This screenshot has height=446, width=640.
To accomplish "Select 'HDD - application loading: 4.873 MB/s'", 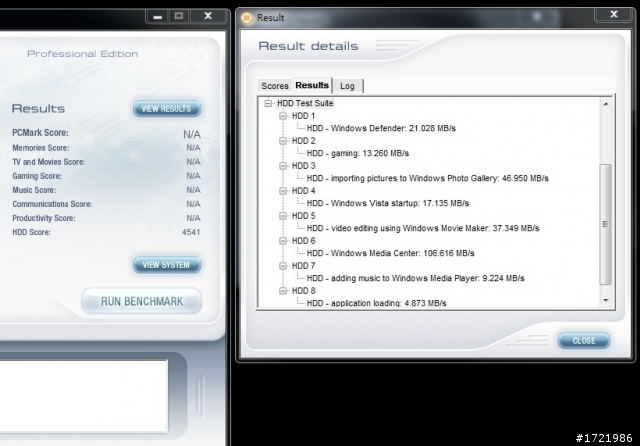I will (x=376, y=303).
